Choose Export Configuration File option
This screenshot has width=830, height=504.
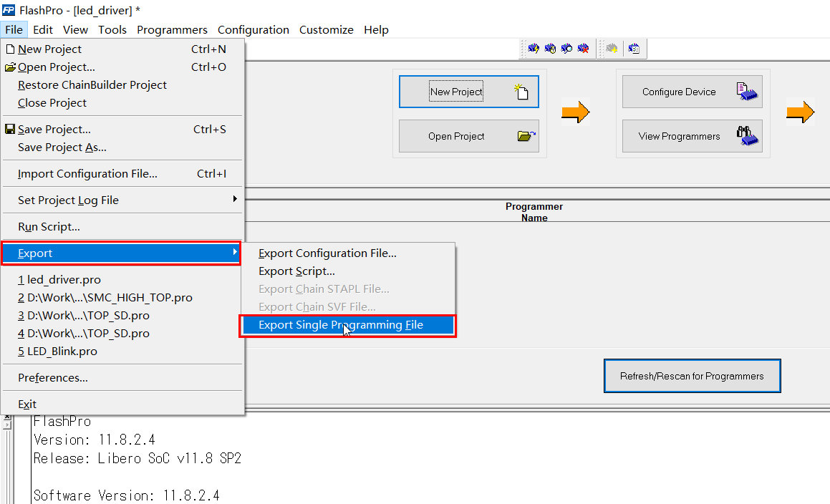327,253
